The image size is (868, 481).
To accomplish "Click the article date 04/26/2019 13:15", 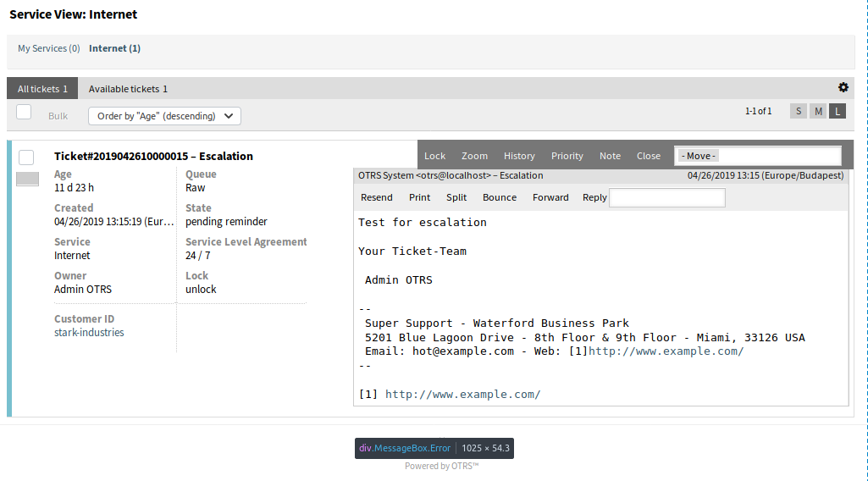I will 766,175.
